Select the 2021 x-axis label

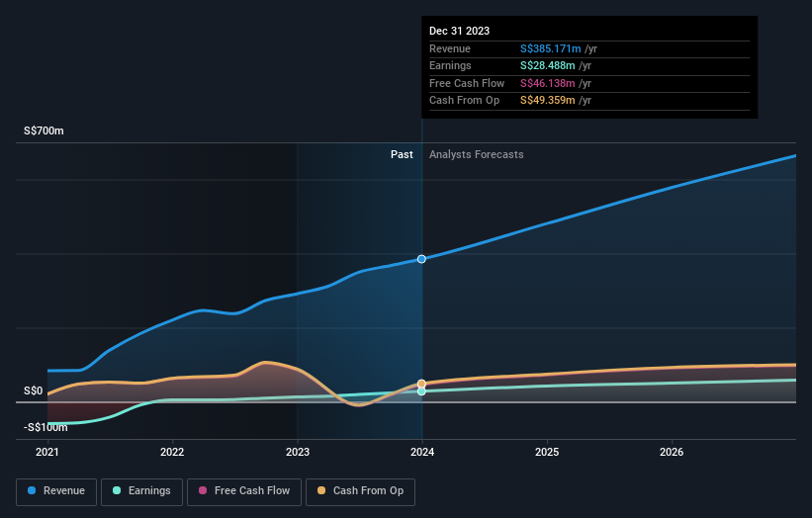click(x=47, y=453)
